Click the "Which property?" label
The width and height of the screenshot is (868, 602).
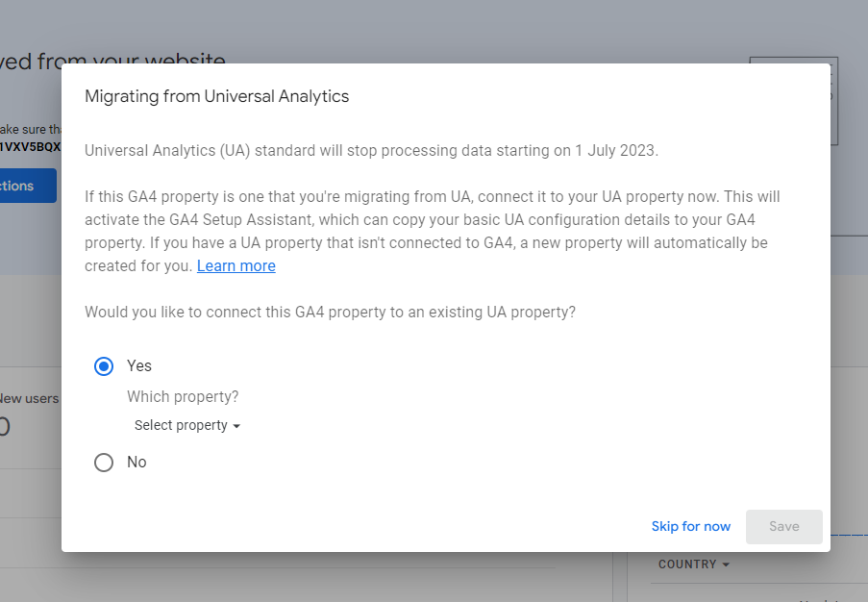coord(183,396)
